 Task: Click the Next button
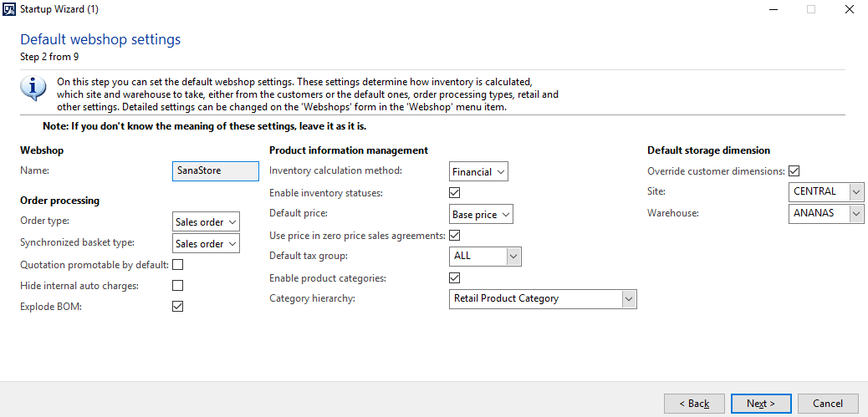click(x=761, y=404)
